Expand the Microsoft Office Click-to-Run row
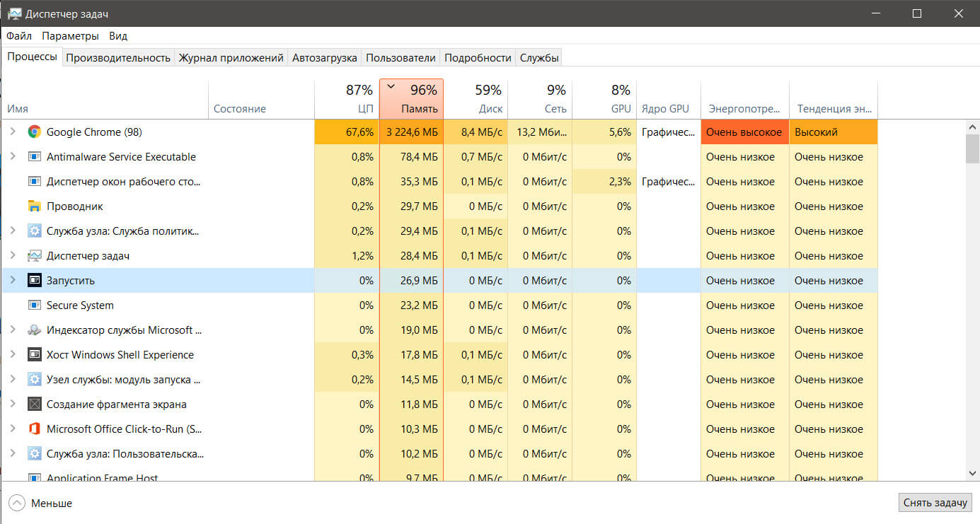Image resolution: width=980 pixels, height=524 pixels. tap(12, 429)
